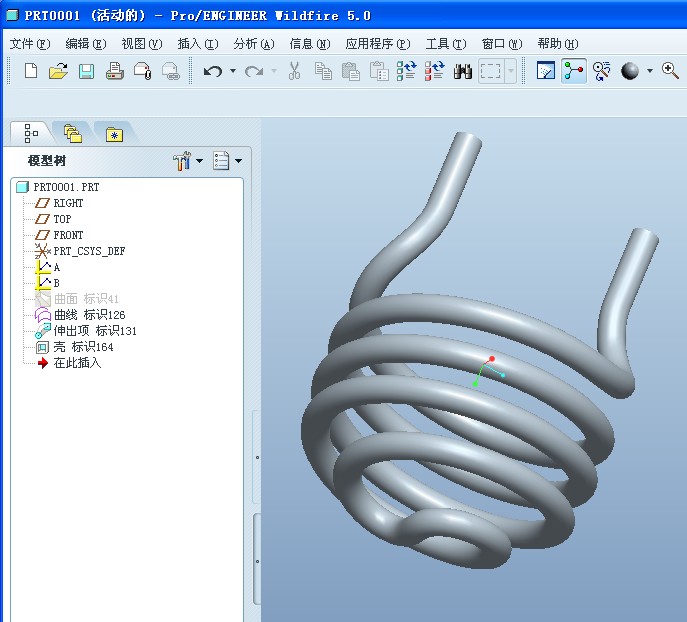Image resolution: width=687 pixels, height=622 pixels.
Task: Select the TOP datum plane
Action: point(53,219)
